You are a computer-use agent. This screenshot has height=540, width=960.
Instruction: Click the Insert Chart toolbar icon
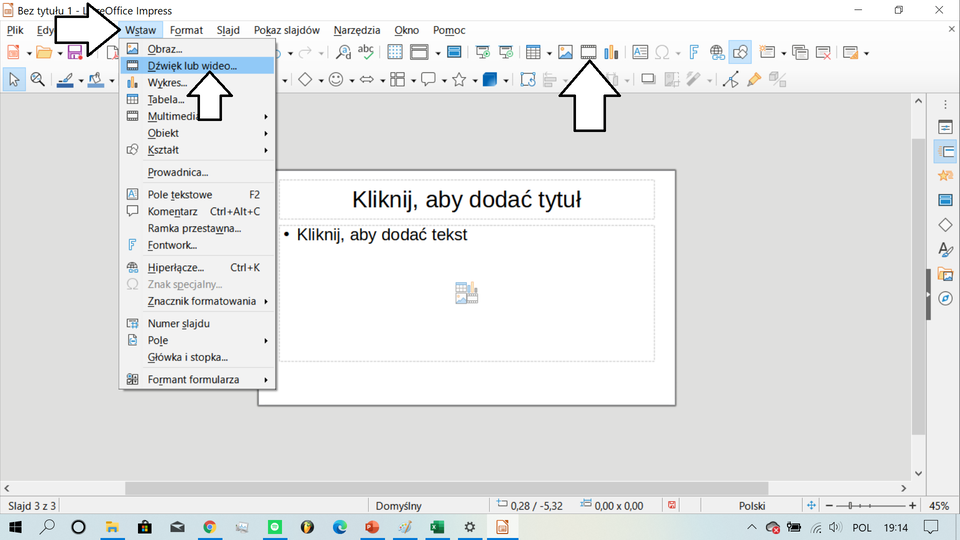coord(611,53)
